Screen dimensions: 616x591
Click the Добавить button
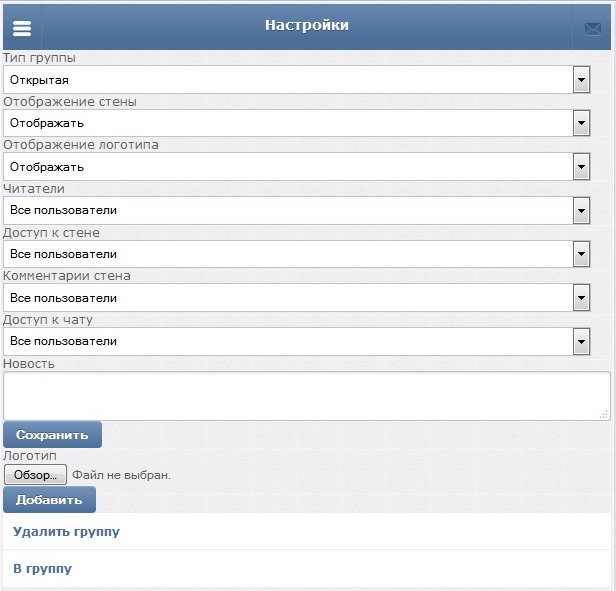tap(50, 499)
